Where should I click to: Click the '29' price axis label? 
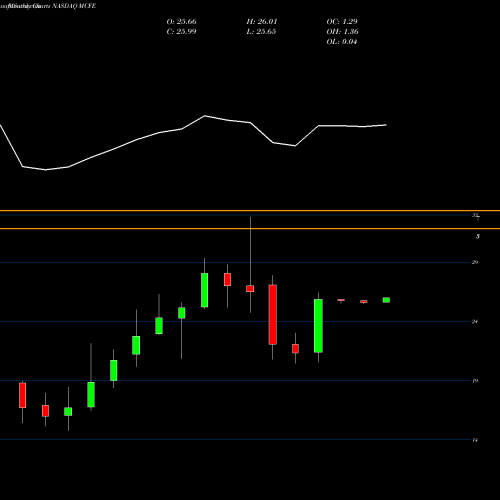tap(475, 262)
